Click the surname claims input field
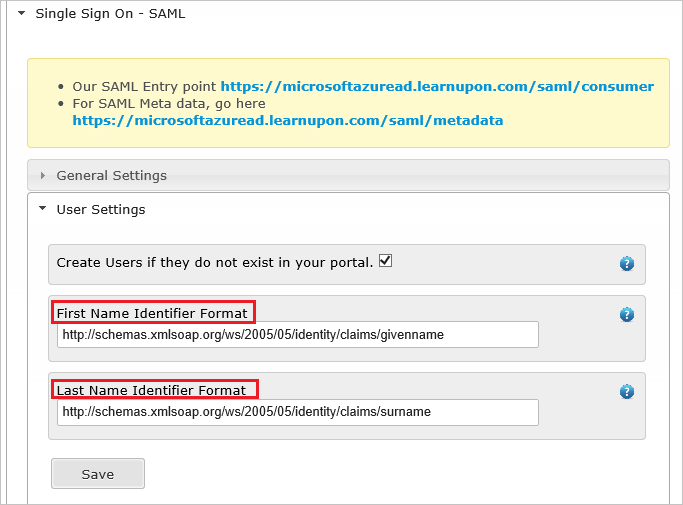683x505 pixels. 298,412
